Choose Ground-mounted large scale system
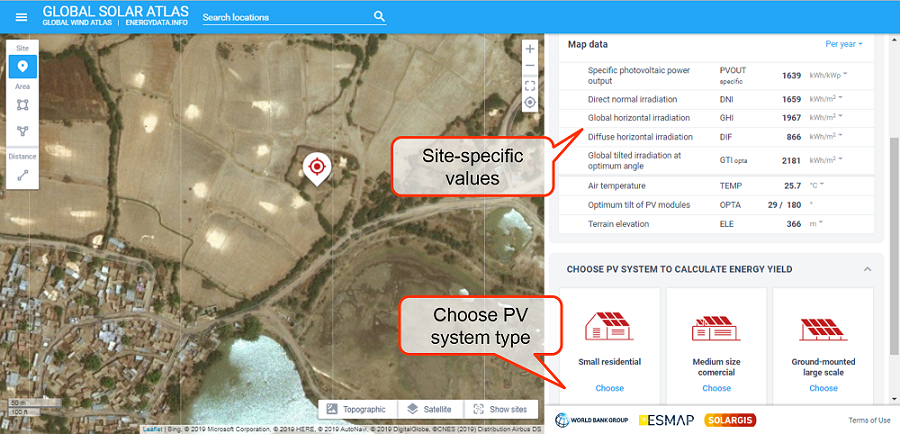The height and width of the screenshot is (434, 900). coord(823,387)
